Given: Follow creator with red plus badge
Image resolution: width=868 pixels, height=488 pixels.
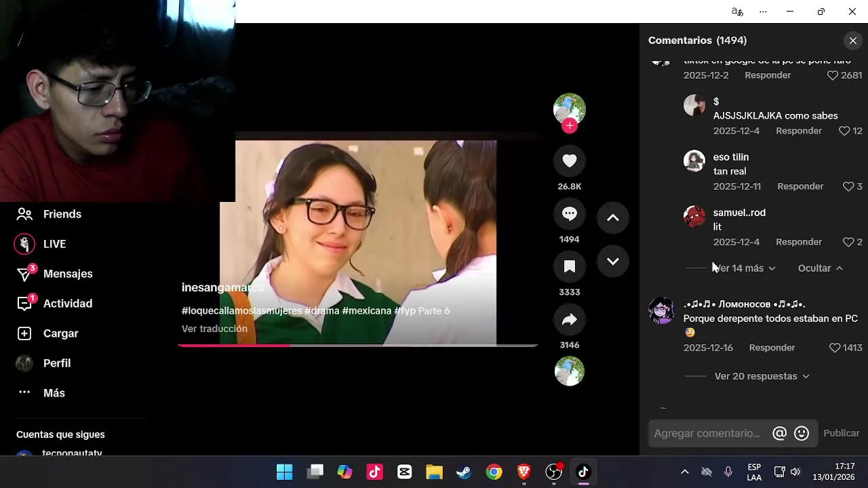Looking at the screenshot, I should point(570,126).
